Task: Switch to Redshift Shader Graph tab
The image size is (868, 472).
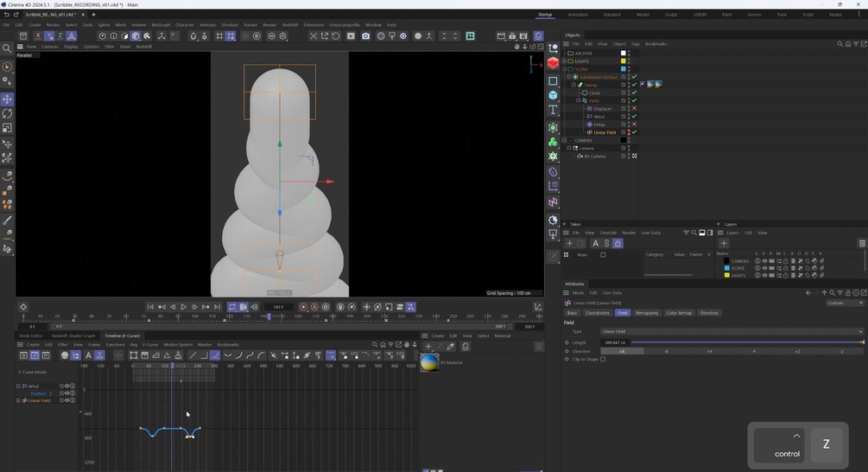Action: (x=73, y=335)
